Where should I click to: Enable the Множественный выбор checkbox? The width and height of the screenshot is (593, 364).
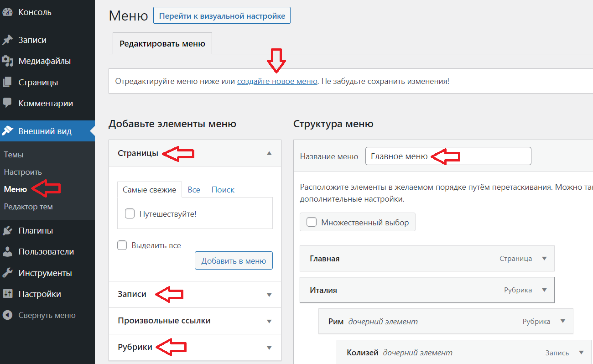[x=312, y=223]
